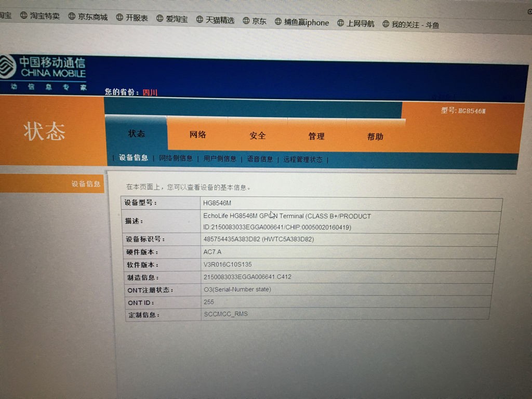Open the 用户侧信息 submenu item

pyautogui.click(x=220, y=158)
